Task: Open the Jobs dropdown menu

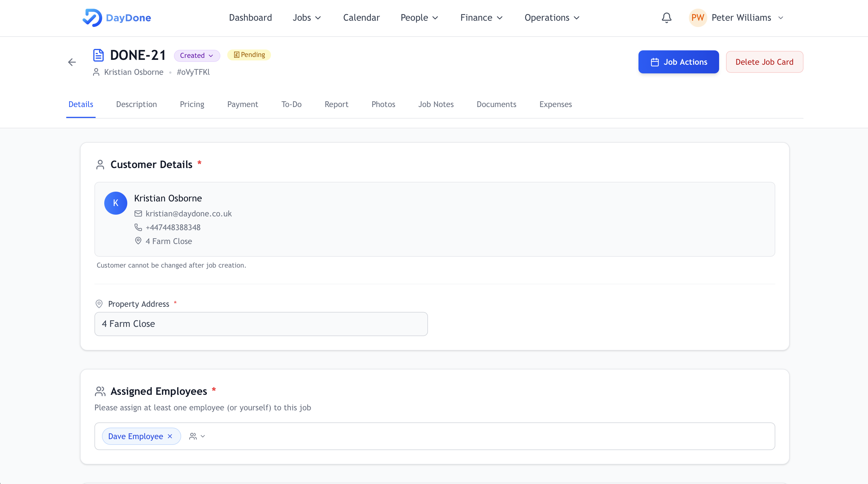Action: [307, 18]
